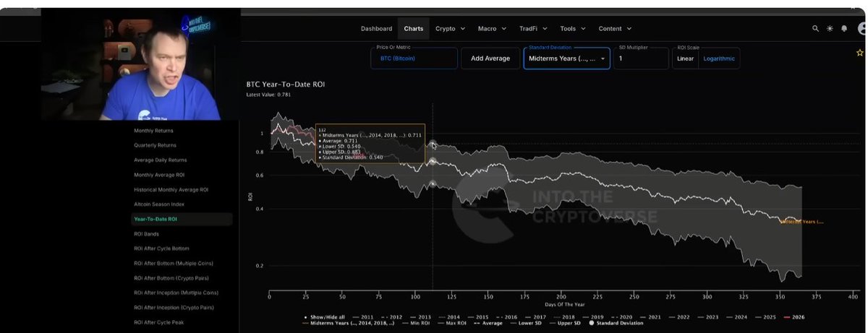Toggle Min ROI legend entry
The height and width of the screenshot is (333, 868).
pos(417,324)
